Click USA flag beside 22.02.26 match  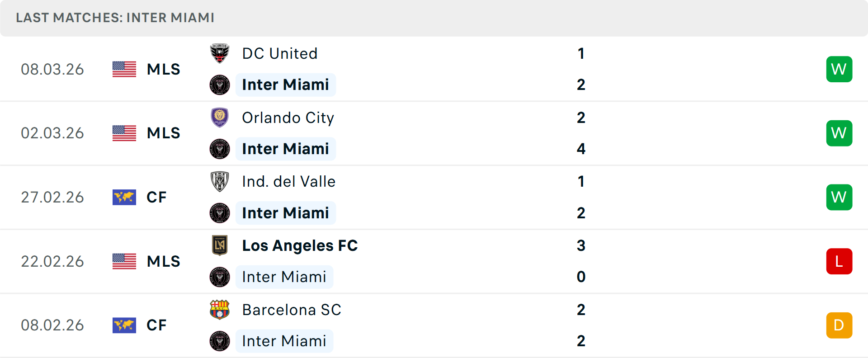tap(124, 261)
